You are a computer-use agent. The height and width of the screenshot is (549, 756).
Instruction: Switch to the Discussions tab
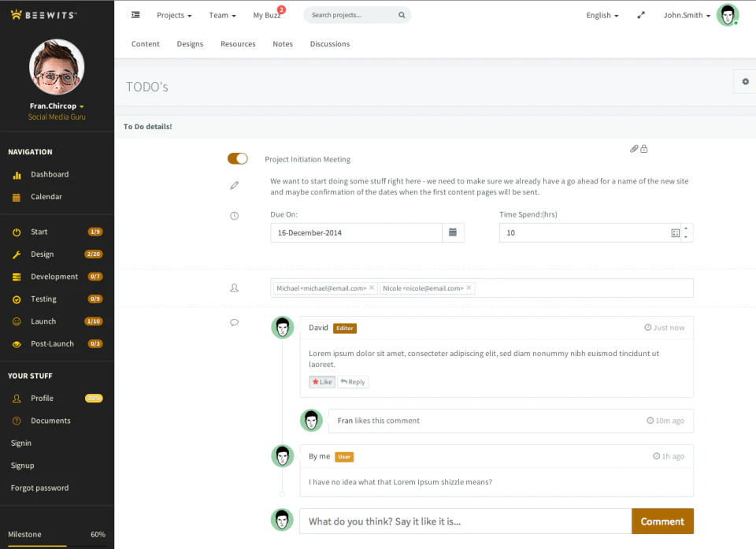[330, 44]
